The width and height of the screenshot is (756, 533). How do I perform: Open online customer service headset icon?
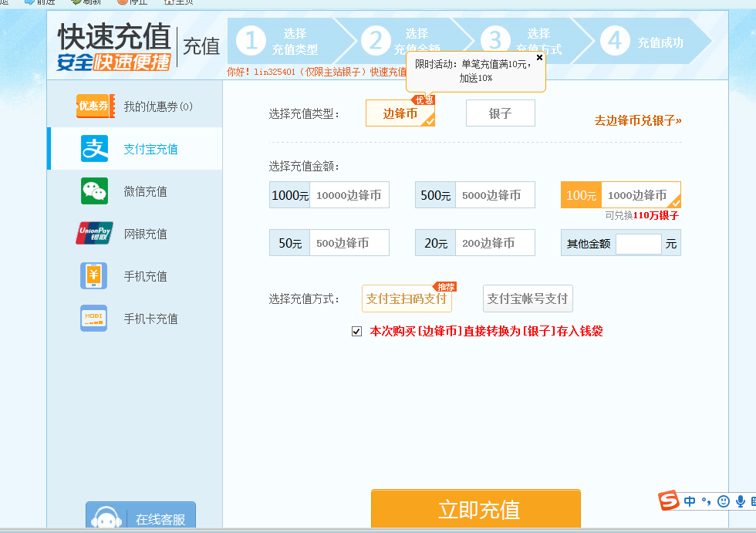coord(106,519)
